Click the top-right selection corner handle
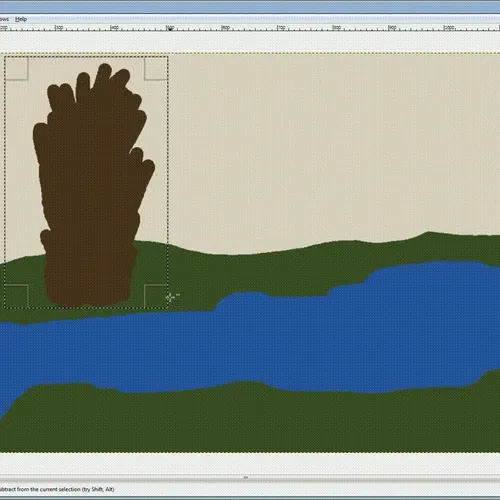The width and height of the screenshot is (500, 500). pyautogui.click(x=156, y=68)
